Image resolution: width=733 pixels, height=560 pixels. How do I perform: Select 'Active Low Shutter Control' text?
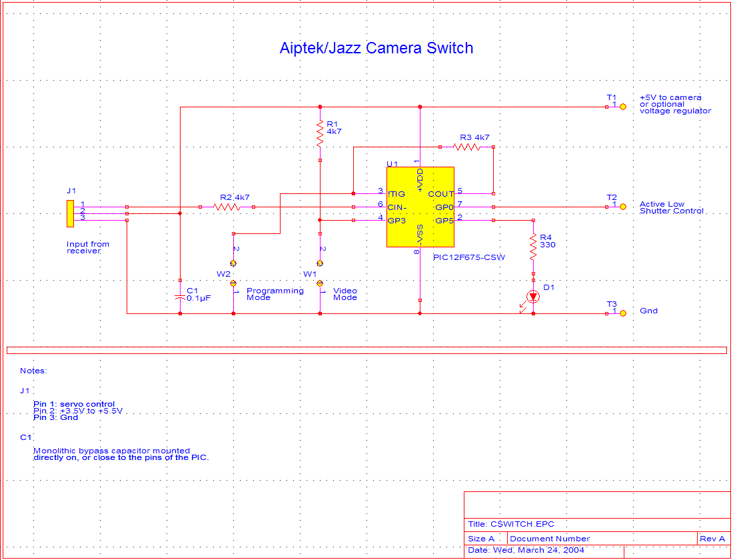click(671, 207)
